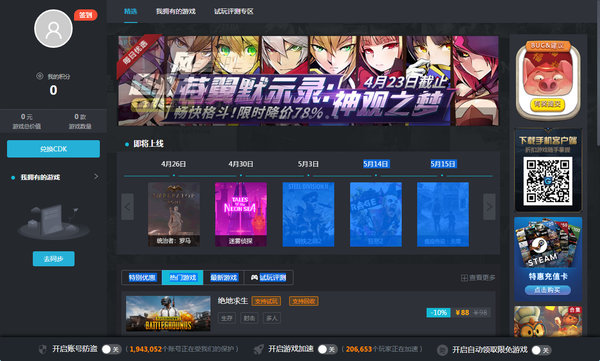Open the 统治者:罗马 game cover
Image resolution: width=600 pixels, height=361 pixels.
(x=174, y=214)
